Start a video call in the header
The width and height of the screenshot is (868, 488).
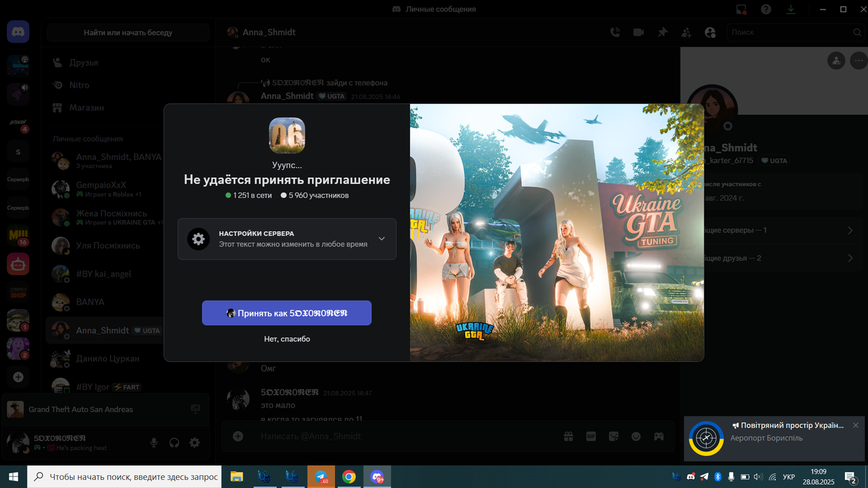point(638,32)
